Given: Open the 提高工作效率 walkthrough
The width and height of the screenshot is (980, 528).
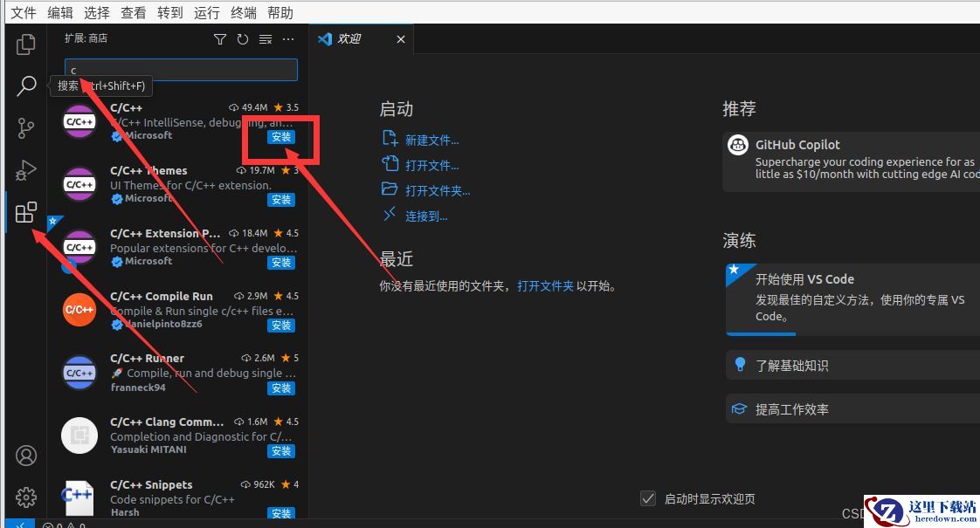Looking at the screenshot, I should 852,408.
